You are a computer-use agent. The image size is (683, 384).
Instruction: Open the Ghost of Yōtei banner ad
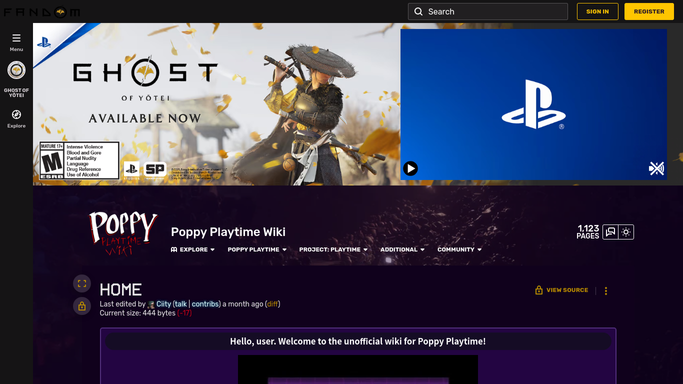(216, 104)
